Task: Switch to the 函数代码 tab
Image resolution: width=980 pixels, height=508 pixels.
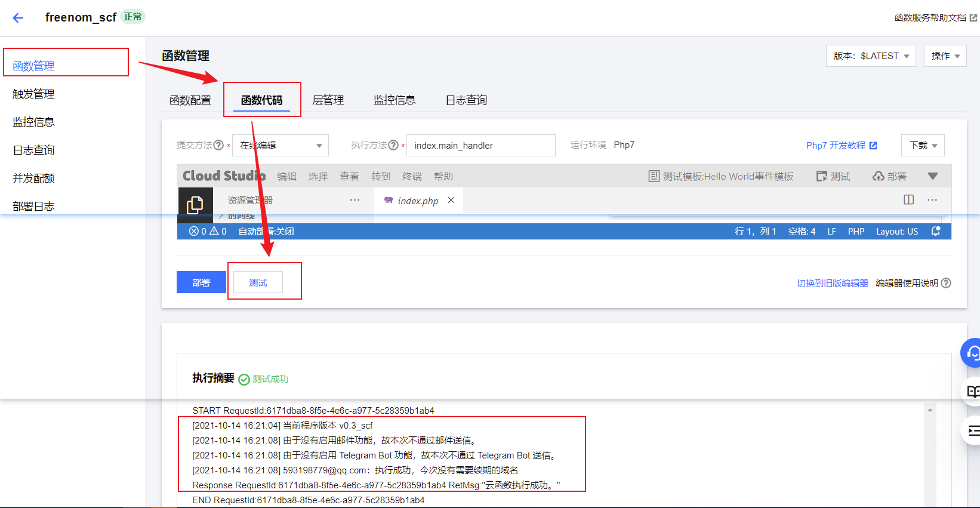Action: [x=261, y=100]
